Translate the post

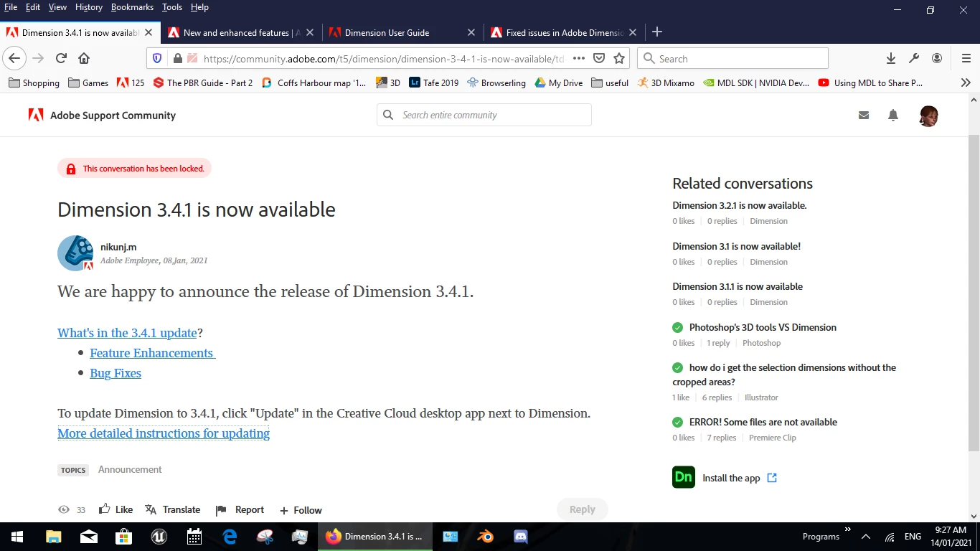172,509
